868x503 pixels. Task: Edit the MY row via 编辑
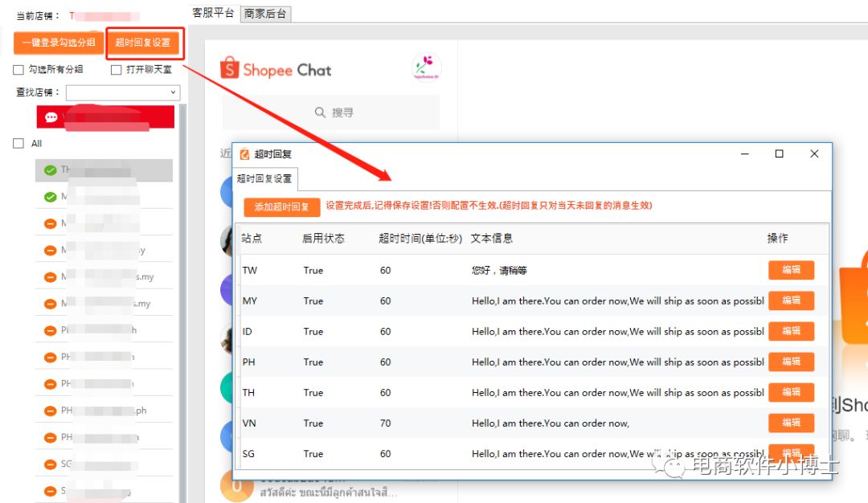point(791,301)
